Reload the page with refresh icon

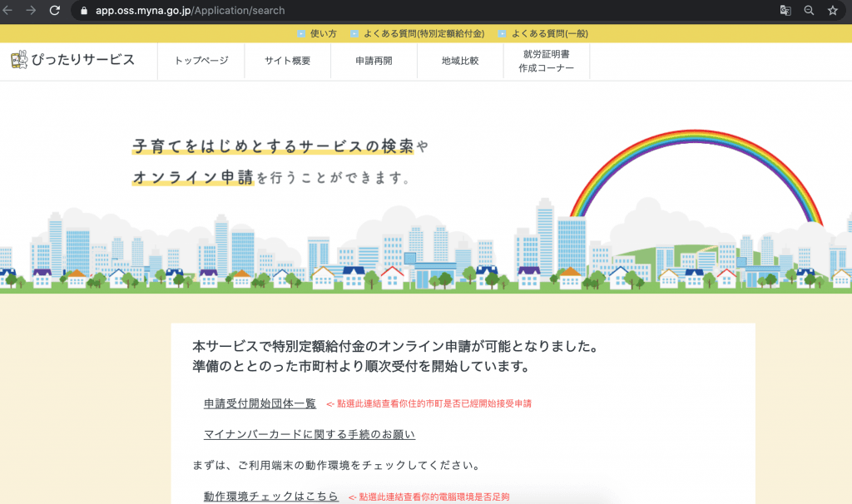55,11
